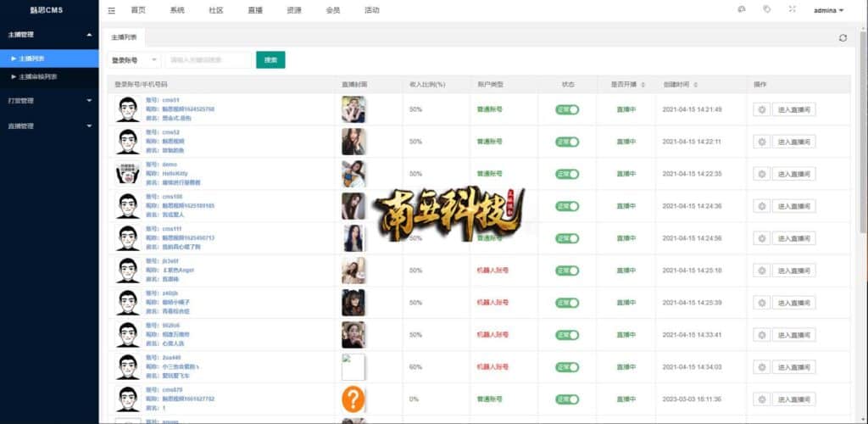The image size is (868, 424).
Task: Toggle status switch for demo row
Action: [567, 174]
